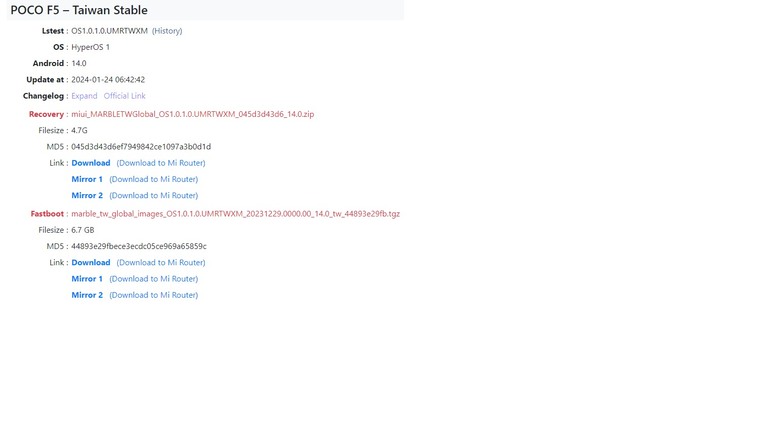780x439 pixels.
Task: Click the Recovery Download link
Action: 91,163
